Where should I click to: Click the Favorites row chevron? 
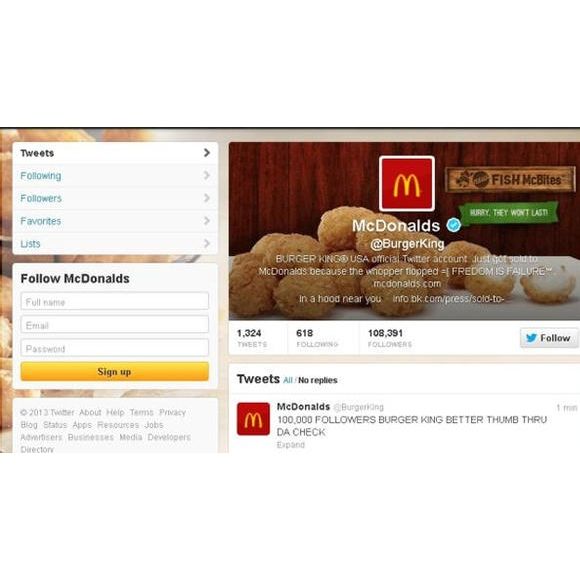(x=207, y=221)
